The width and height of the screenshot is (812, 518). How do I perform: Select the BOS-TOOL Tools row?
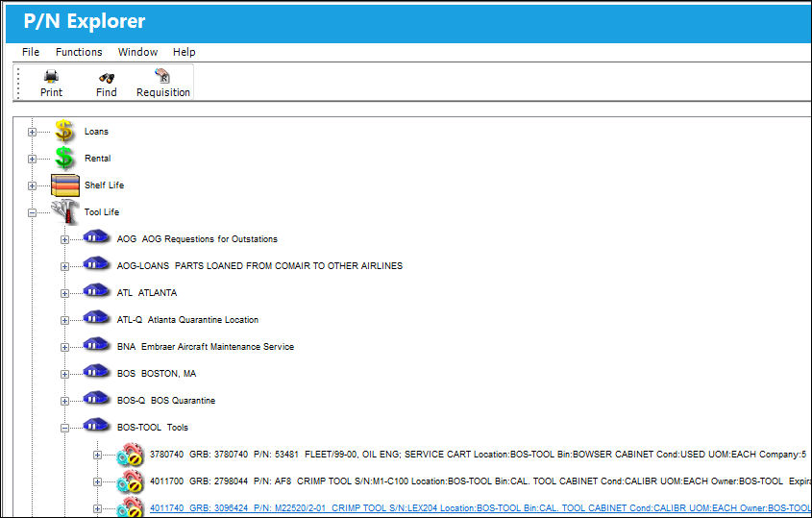[152, 428]
